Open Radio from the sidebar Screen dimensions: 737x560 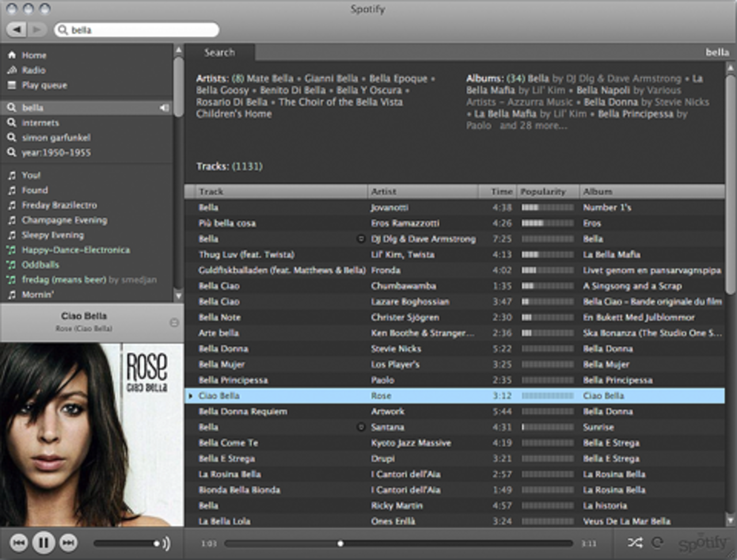click(x=33, y=70)
